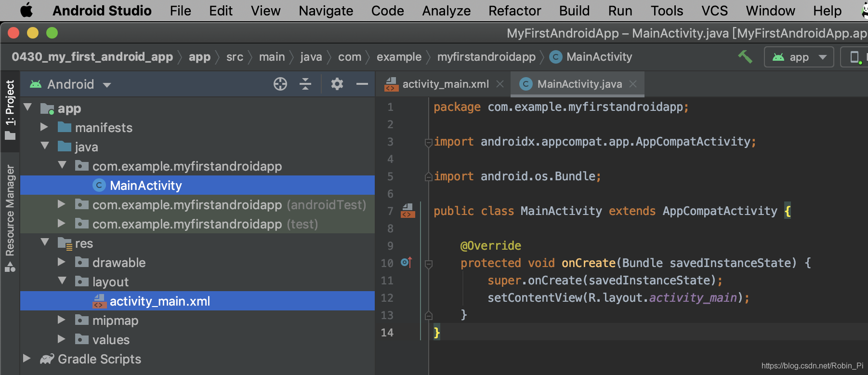The width and height of the screenshot is (868, 375).
Task: Close the MainActivity.java tab
Action: 633,84
